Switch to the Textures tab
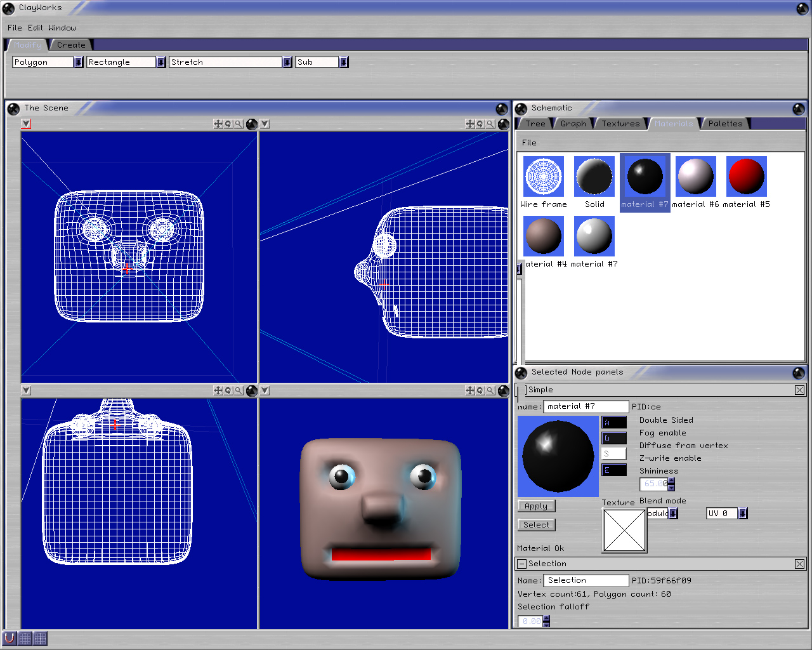 [x=620, y=124]
